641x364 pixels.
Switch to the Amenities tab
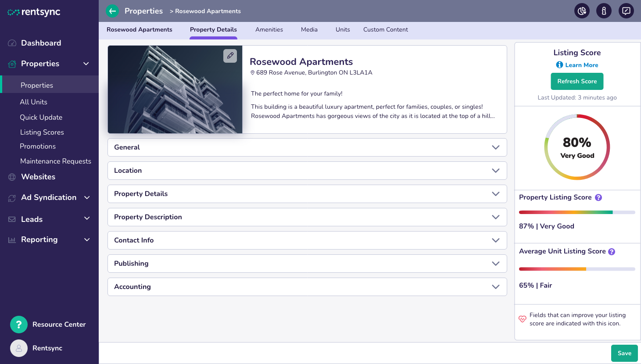[x=269, y=30]
